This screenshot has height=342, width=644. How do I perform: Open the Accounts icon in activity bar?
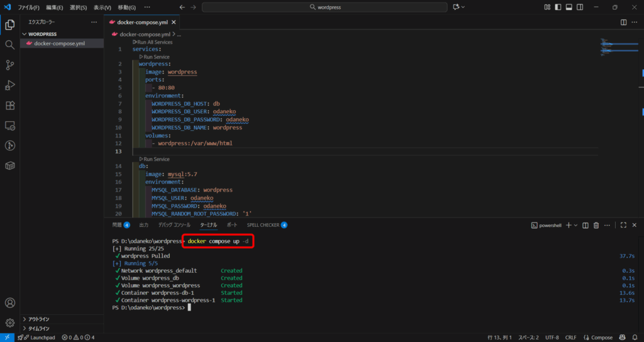(9, 303)
